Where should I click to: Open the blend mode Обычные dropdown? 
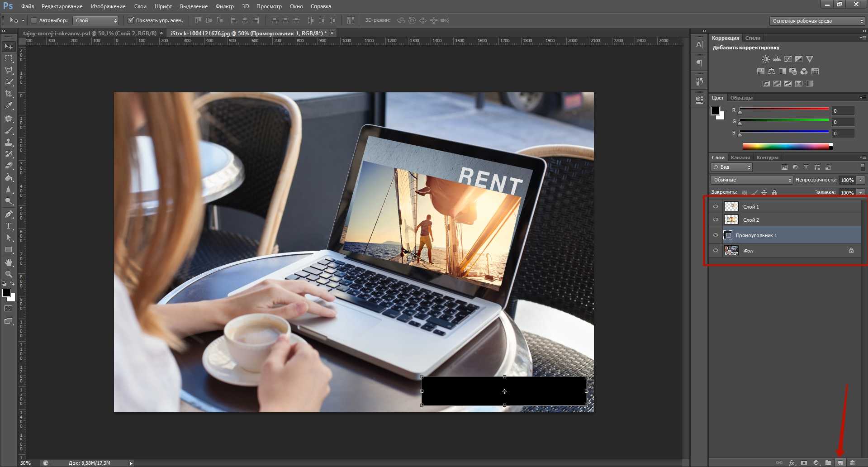click(751, 180)
